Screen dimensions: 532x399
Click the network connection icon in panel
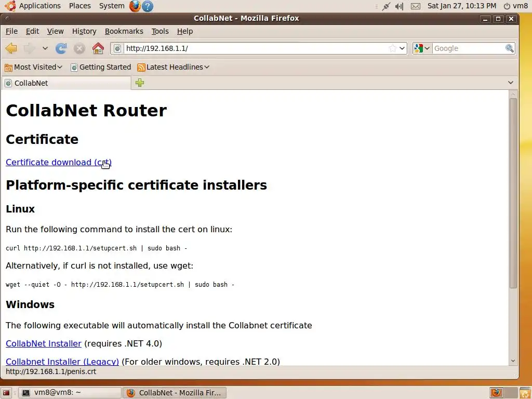pyautogui.click(x=386, y=6)
